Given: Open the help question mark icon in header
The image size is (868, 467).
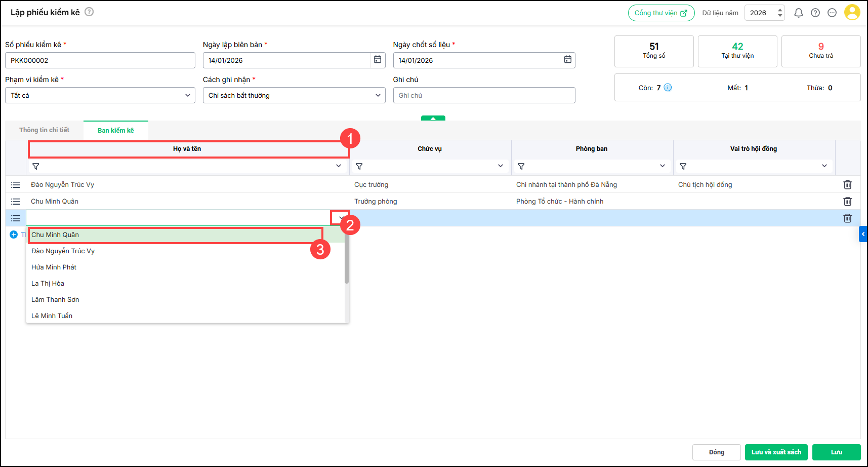Looking at the screenshot, I should pyautogui.click(x=815, y=13).
